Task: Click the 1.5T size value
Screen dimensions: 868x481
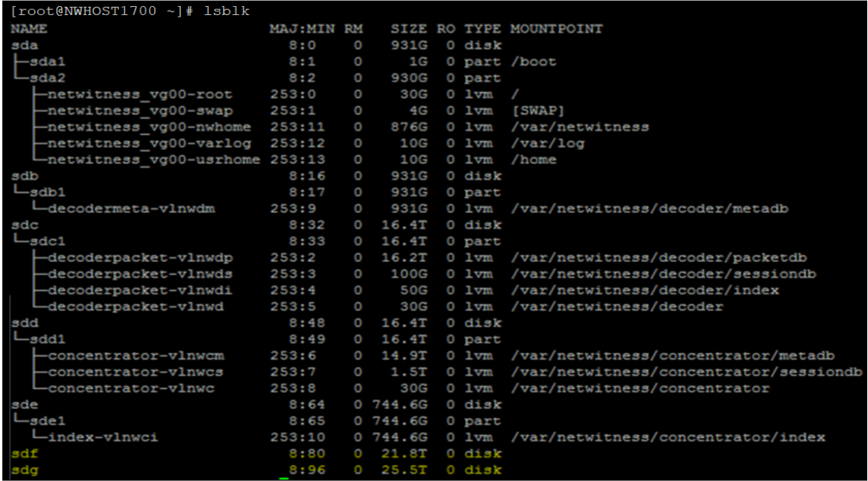Action: click(x=409, y=372)
